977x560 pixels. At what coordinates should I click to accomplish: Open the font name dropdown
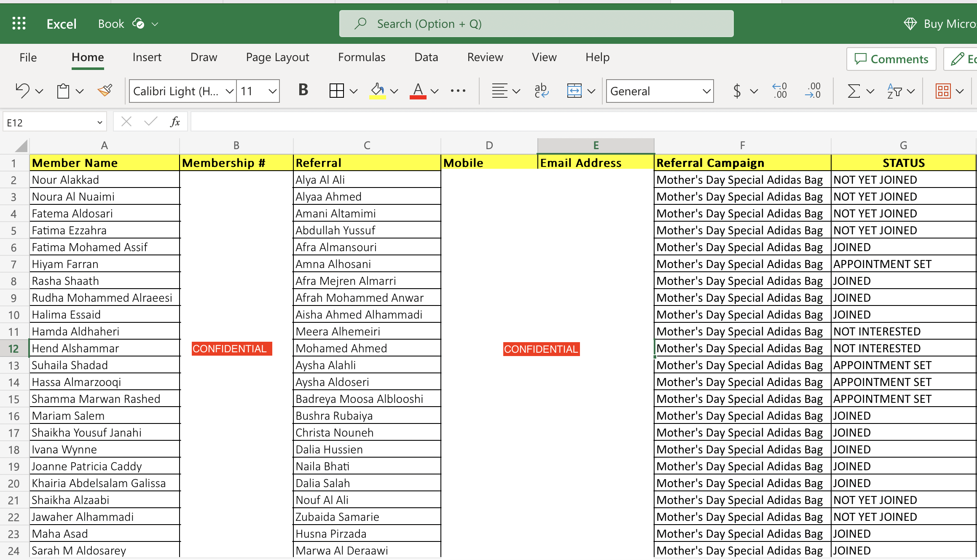coord(229,91)
